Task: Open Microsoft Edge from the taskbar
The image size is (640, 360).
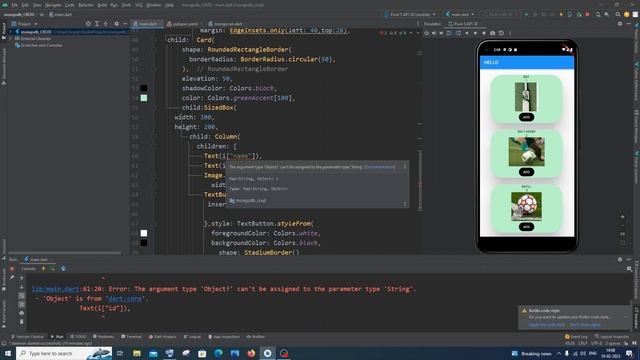Action: [218, 353]
